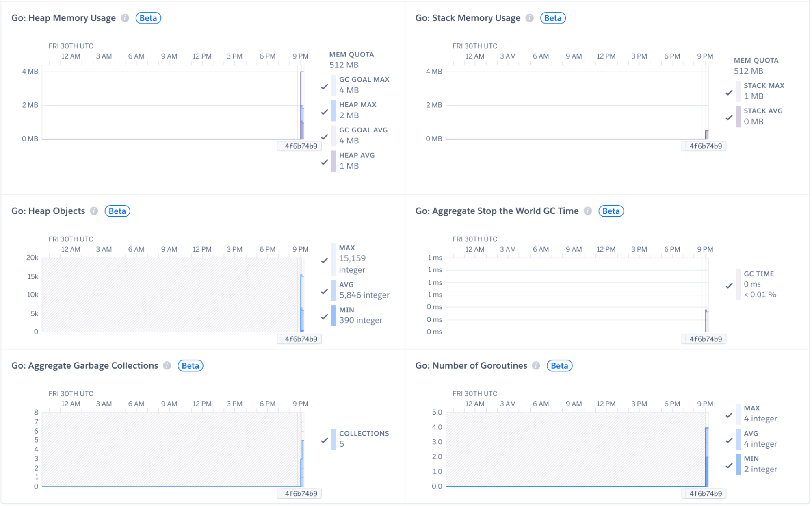Click the Beta badge on Heap Objects

(117, 211)
